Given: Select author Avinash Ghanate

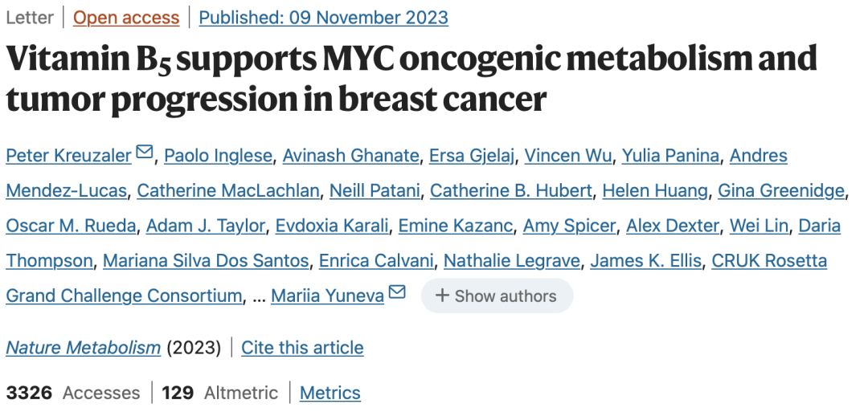Looking at the screenshot, I should click(x=350, y=156).
